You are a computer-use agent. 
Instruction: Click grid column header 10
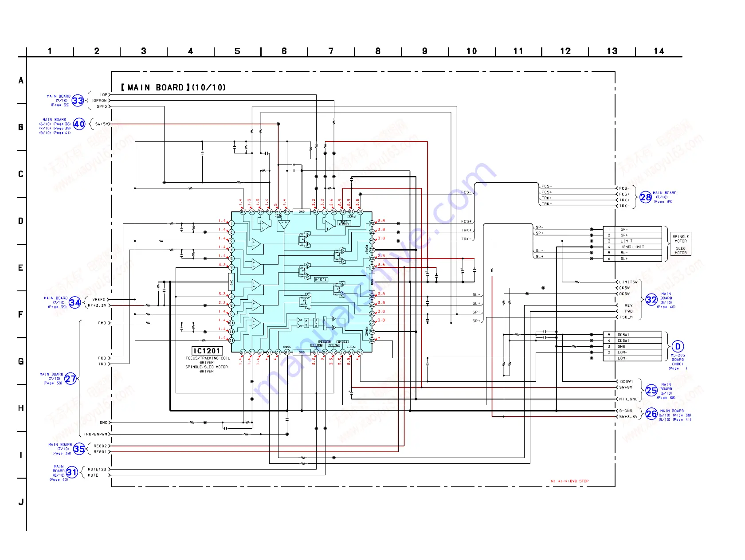(x=471, y=51)
